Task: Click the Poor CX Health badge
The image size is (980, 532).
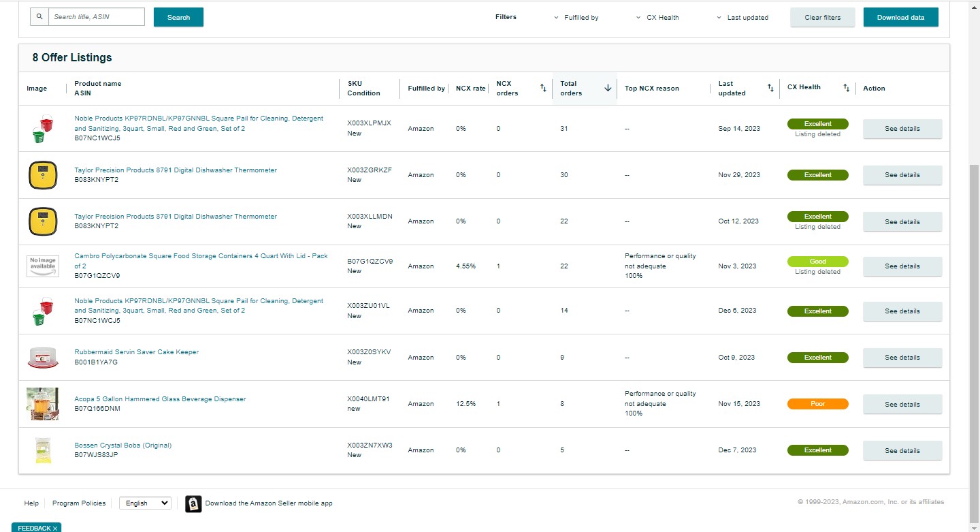Action: (x=818, y=404)
